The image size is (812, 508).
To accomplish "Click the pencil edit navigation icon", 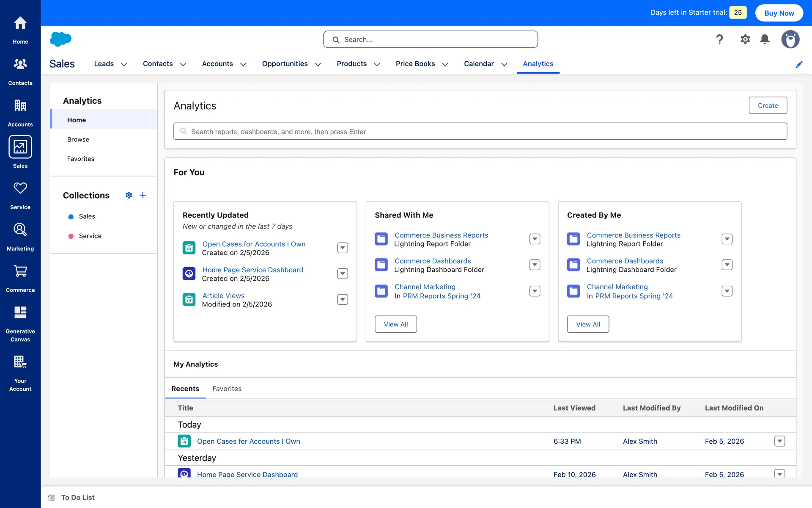I will point(799,64).
